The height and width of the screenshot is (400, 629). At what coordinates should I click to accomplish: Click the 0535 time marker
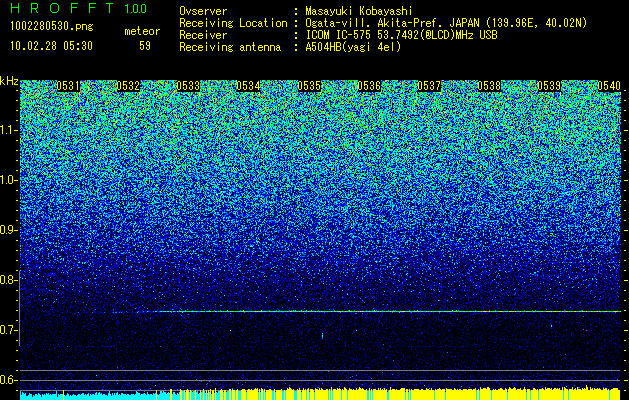point(309,86)
